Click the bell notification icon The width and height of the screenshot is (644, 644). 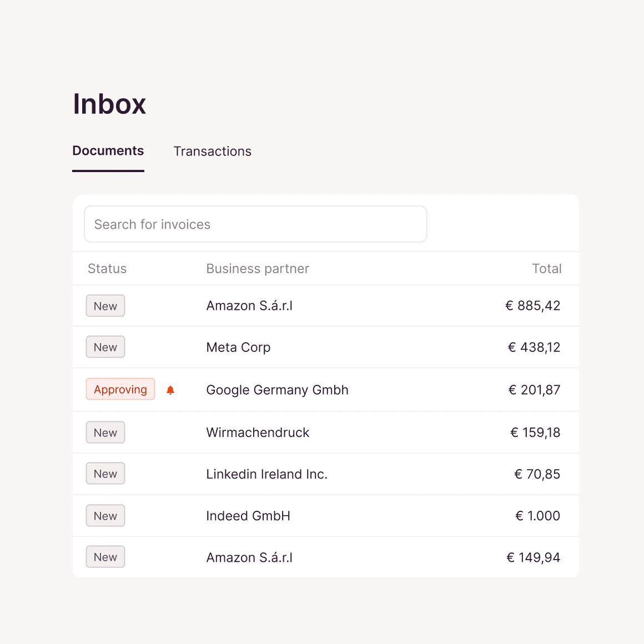coord(170,390)
